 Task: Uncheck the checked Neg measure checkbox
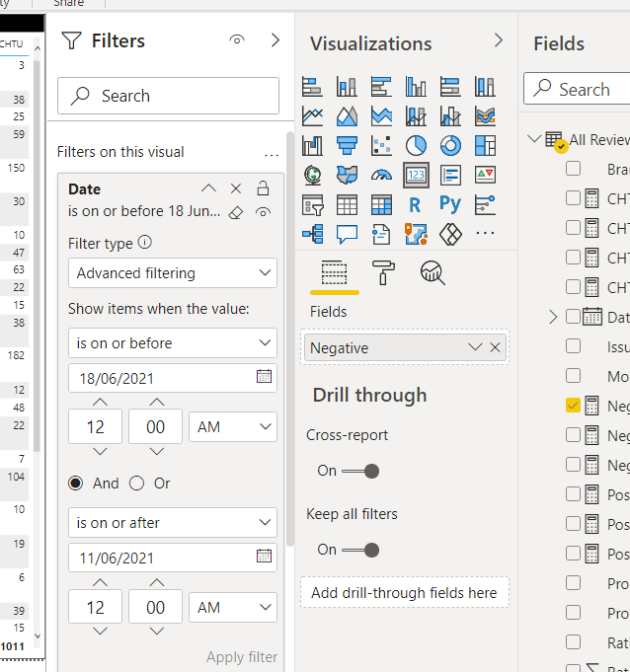pyautogui.click(x=573, y=405)
